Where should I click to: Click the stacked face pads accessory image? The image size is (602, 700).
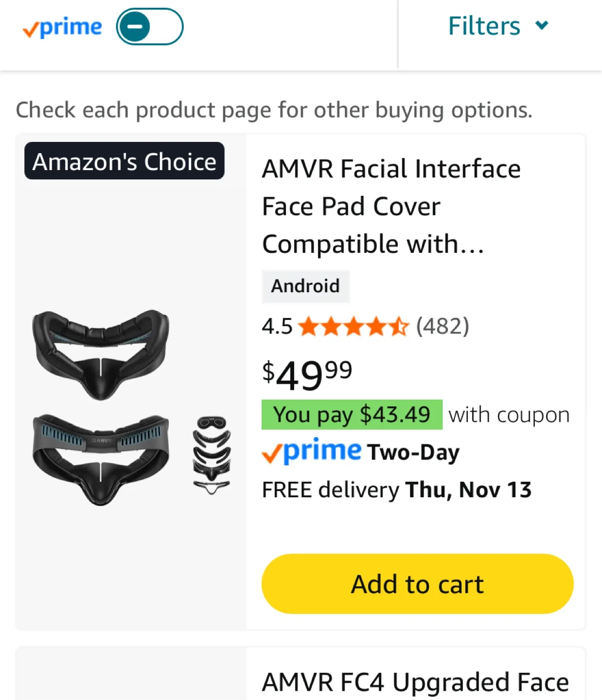pyautogui.click(x=212, y=455)
